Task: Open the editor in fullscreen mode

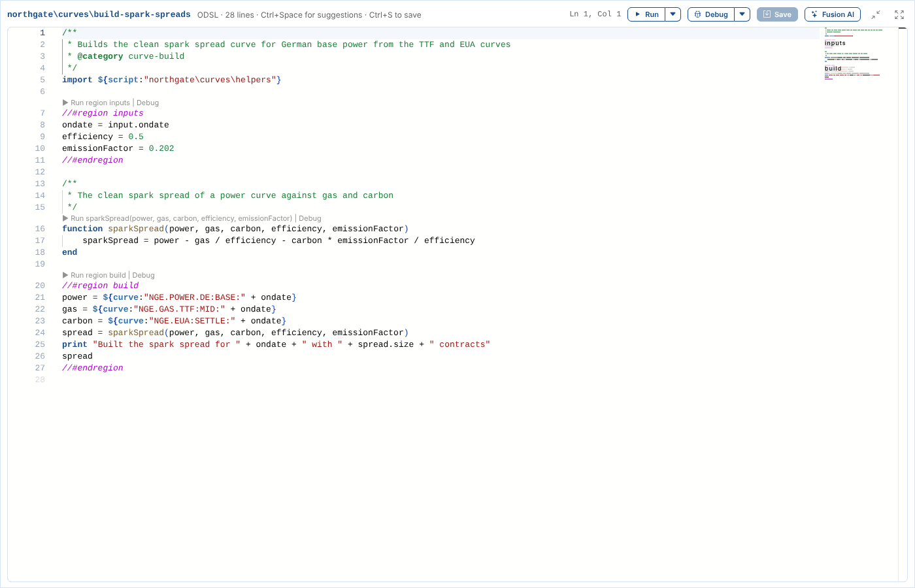Action: pos(899,14)
